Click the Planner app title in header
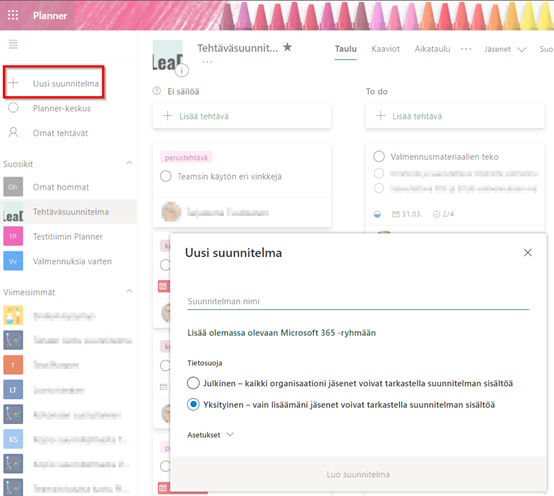 point(50,16)
